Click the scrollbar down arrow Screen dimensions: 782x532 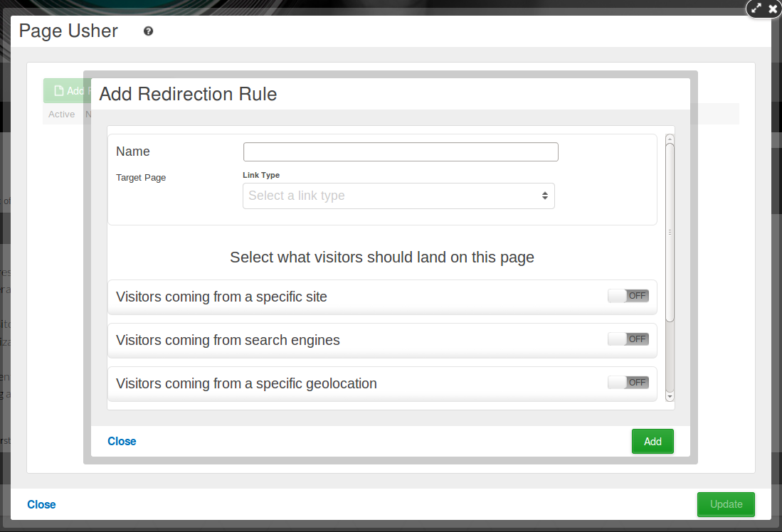(x=670, y=396)
